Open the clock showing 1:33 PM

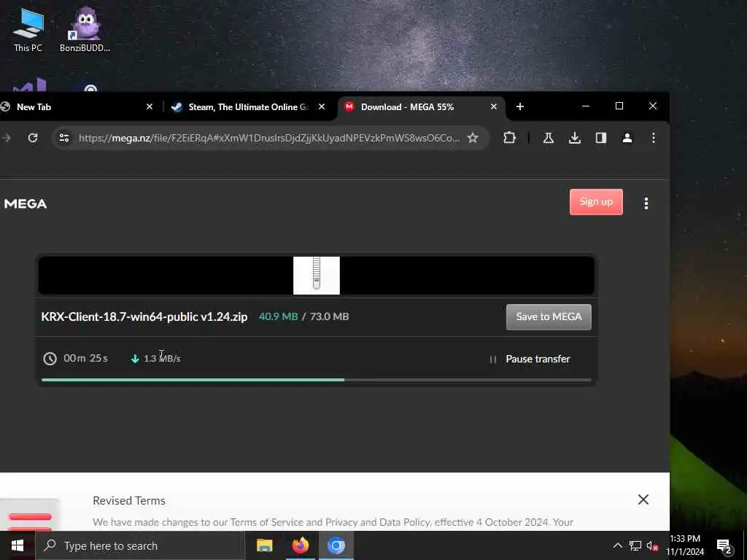[x=685, y=545]
